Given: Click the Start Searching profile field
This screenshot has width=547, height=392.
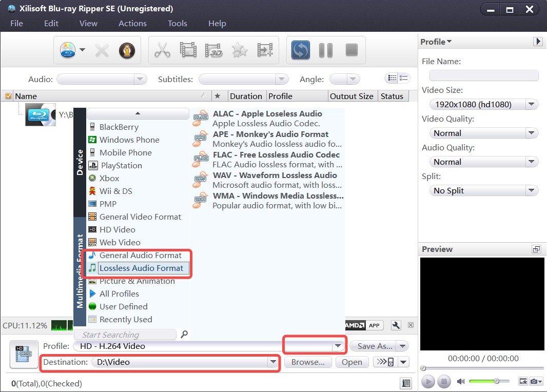Looking at the screenshot, I should pos(125,335).
